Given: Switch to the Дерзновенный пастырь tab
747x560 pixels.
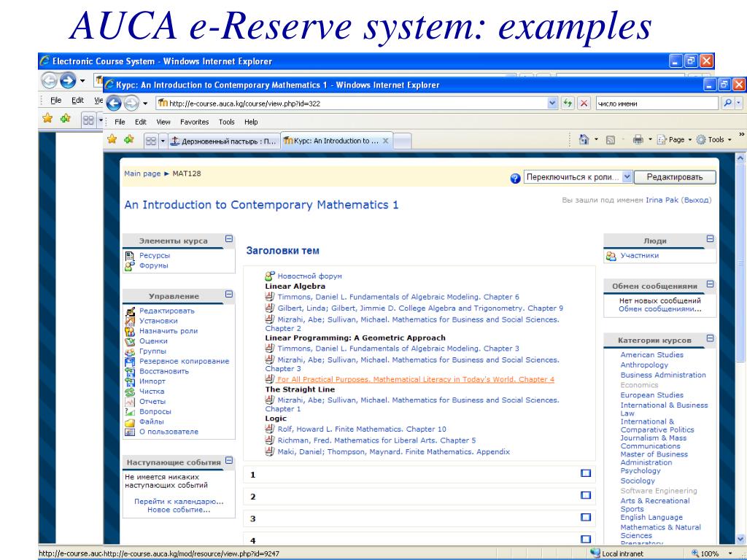Looking at the screenshot, I should point(224,141).
